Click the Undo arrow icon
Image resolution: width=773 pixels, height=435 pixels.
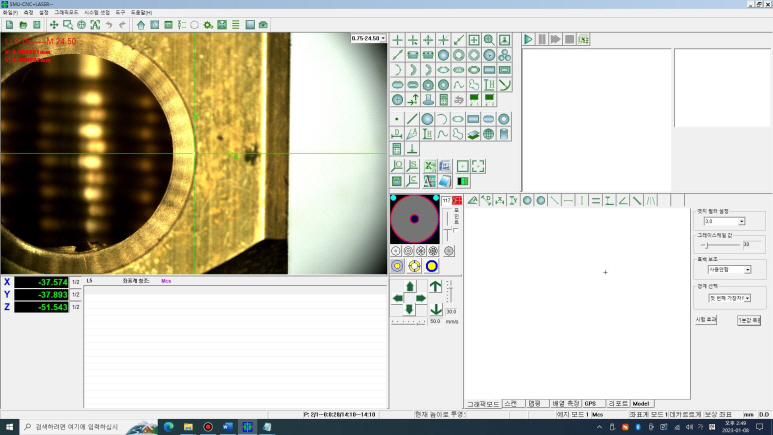108,24
